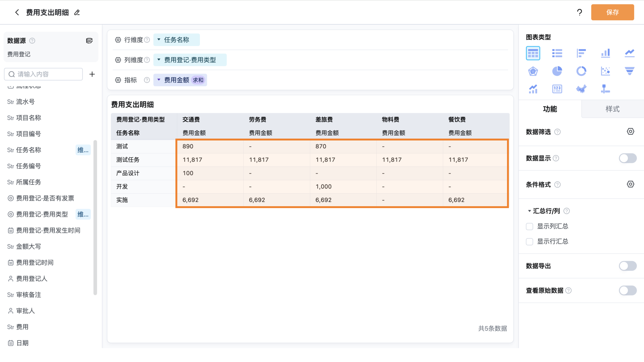Select the 123 indicator card chart type

point(557,89)
